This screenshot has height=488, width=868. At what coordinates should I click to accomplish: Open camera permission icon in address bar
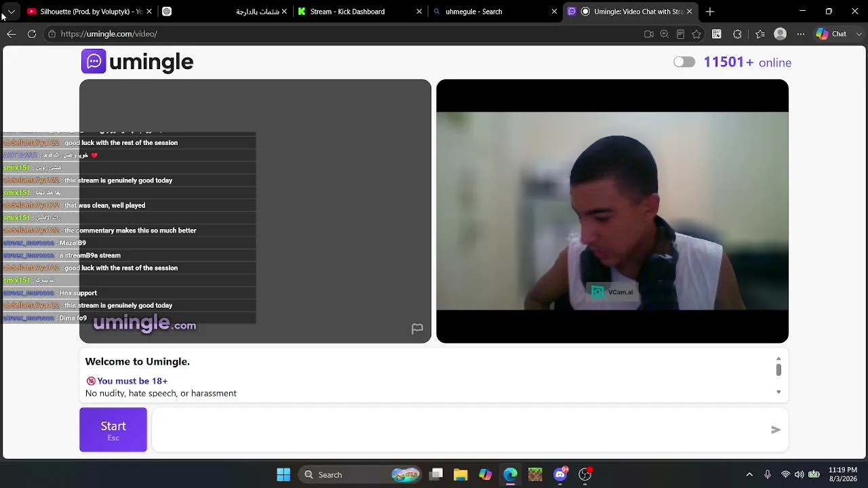[x=649, y=34]
